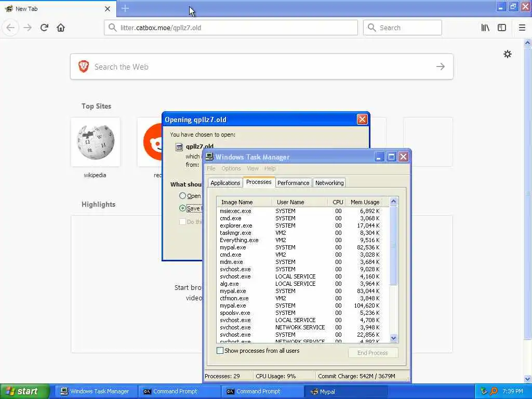Image resolution: width=532 pixels, height=399 pixels.
Task: Select the mdm.exe process row
Action: pos(300,262)
